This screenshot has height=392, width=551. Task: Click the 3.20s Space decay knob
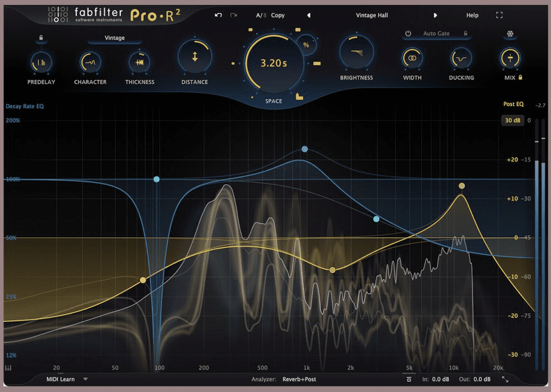(x=273, y=63)
